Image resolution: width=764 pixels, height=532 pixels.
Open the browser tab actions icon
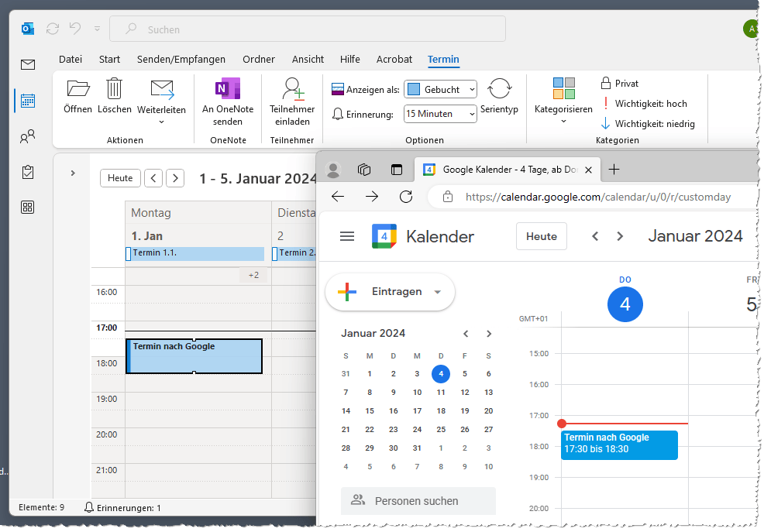397,170
